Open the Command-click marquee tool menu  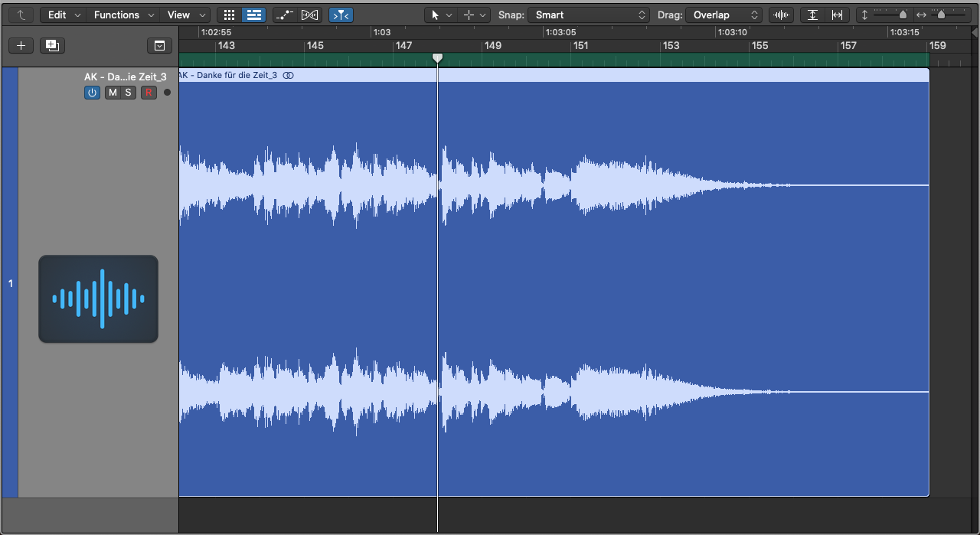[x=474, y=15]
